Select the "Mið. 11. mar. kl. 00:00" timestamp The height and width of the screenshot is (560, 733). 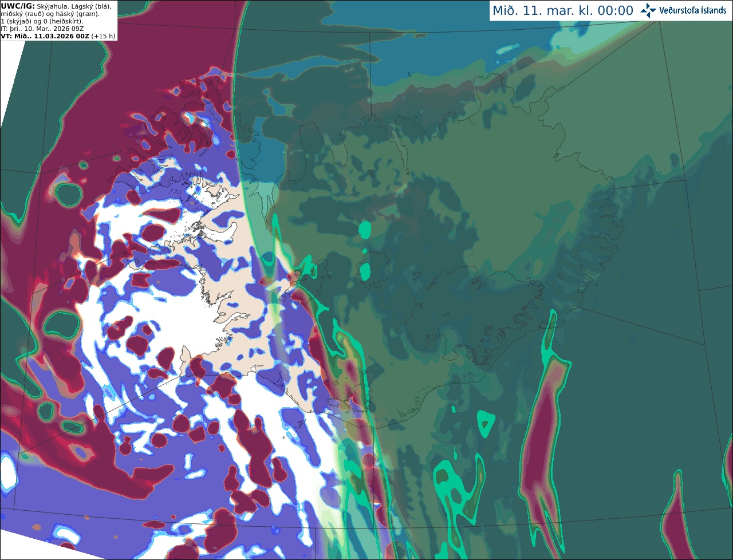coord(563,11)
